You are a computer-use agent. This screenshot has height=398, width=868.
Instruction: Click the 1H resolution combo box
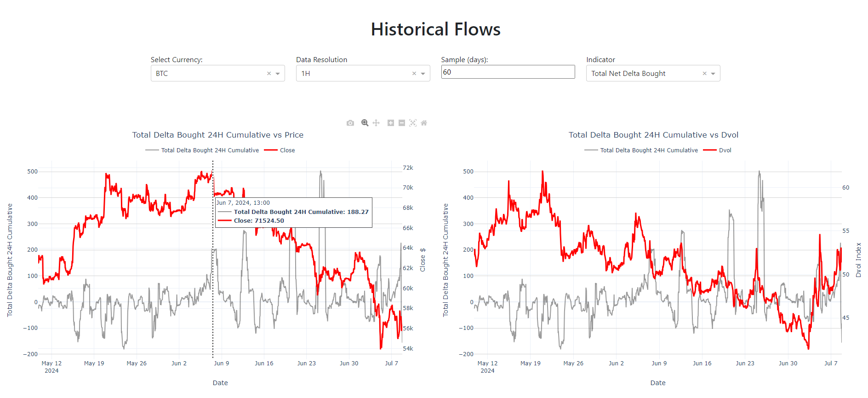(x=363, y=73)
